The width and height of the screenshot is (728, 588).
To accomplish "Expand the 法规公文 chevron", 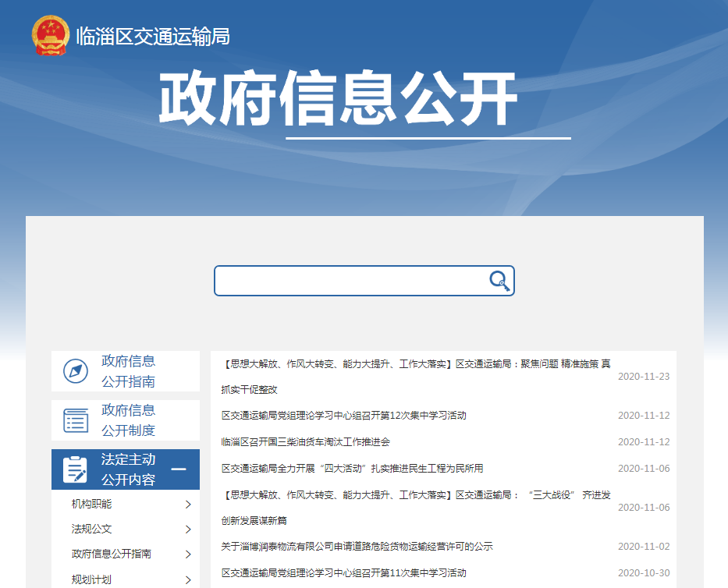I will pos(188,530).
